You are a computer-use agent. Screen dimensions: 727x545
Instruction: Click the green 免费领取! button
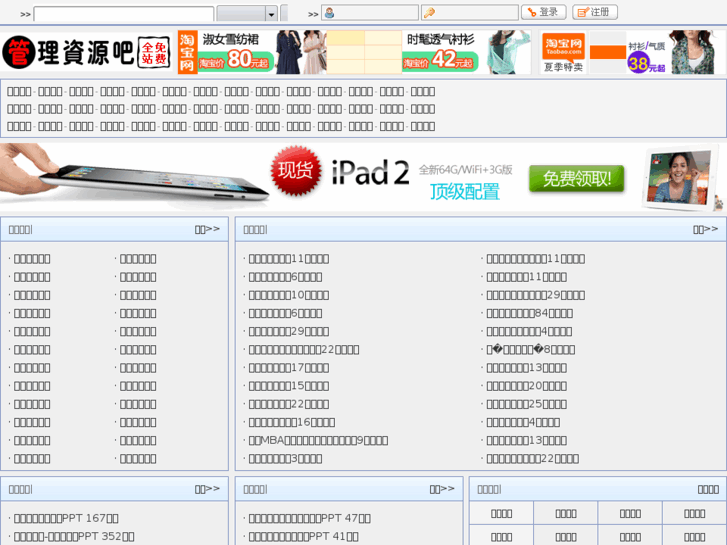pyautogui.click(x=576, y=179)
